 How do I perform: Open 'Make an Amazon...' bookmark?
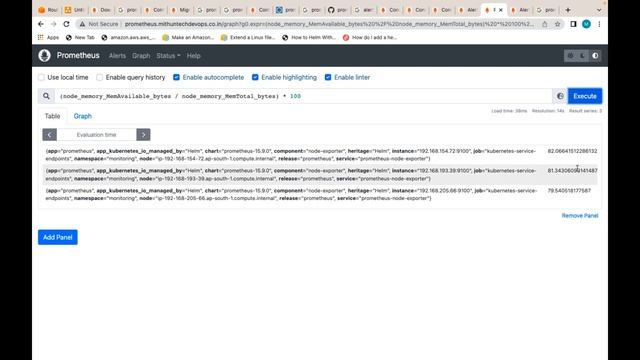(x=188, y=37)
